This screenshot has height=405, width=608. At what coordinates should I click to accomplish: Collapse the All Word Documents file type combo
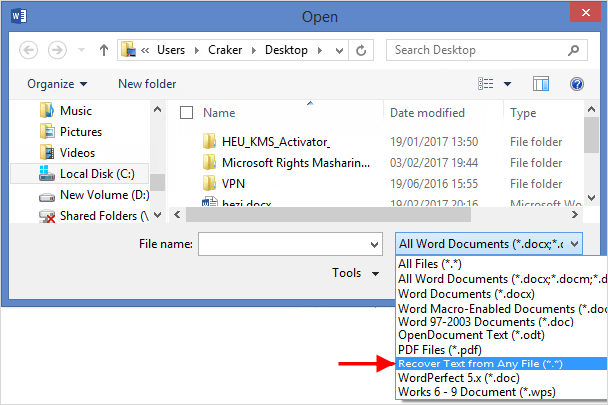coord(489,244)
